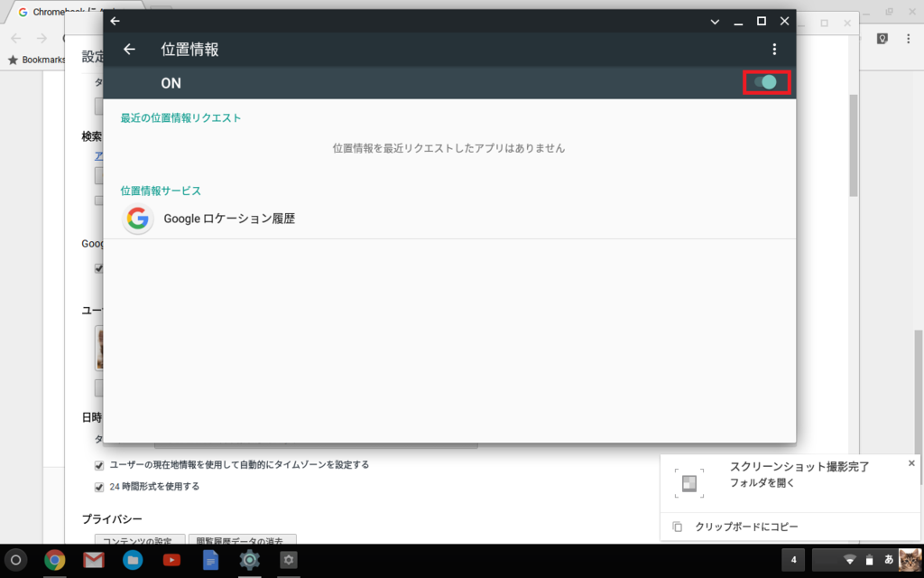The width and height of the screenshot is (924, 578).
Task: Launch YouTube from the shelf
Action: 171,560
